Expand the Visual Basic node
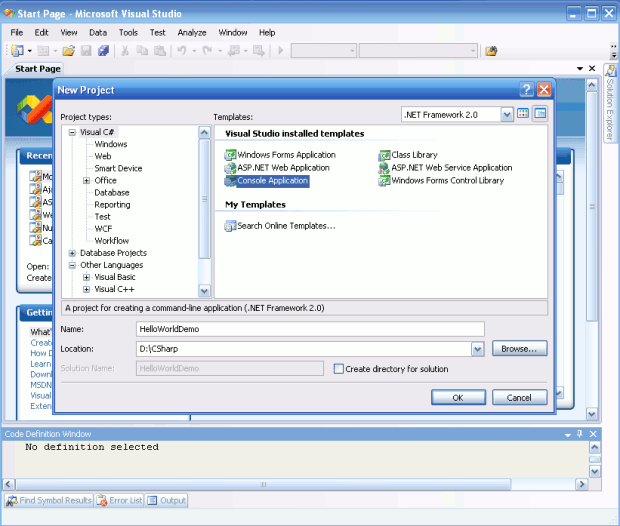The width and height of the screenshot is (620, 526). 86,277
